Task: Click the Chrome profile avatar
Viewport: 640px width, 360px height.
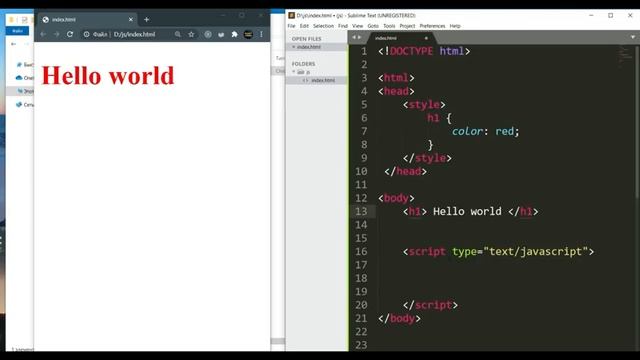Action: (248, 34)
